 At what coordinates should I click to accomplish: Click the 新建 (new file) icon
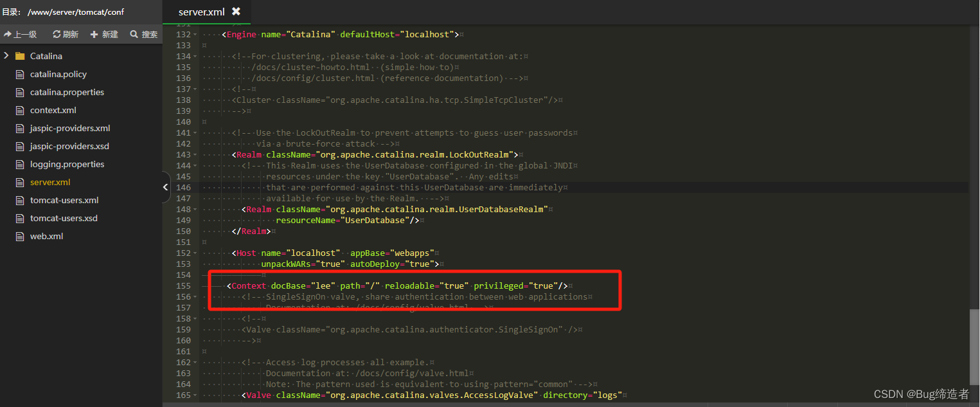tap(95, 34)
